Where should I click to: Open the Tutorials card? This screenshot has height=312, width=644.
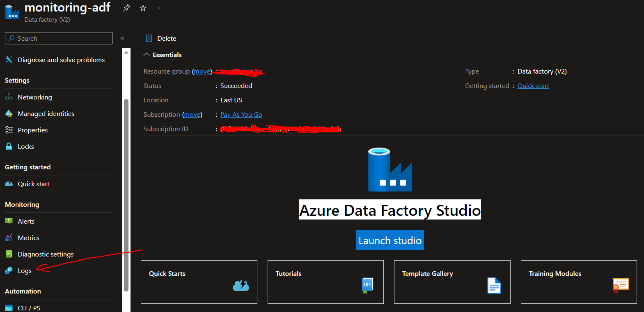(x=325, y=282)
